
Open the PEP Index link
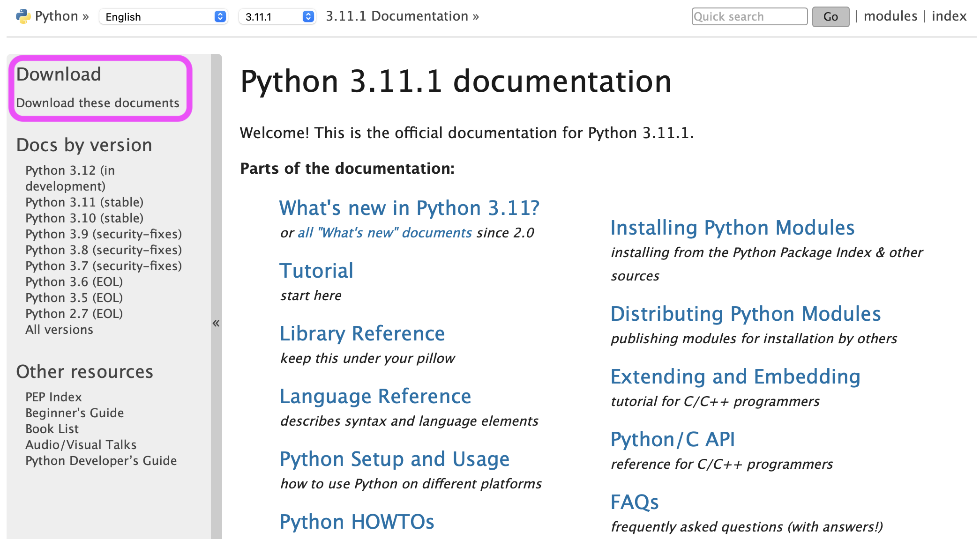(x=53, y=397)
